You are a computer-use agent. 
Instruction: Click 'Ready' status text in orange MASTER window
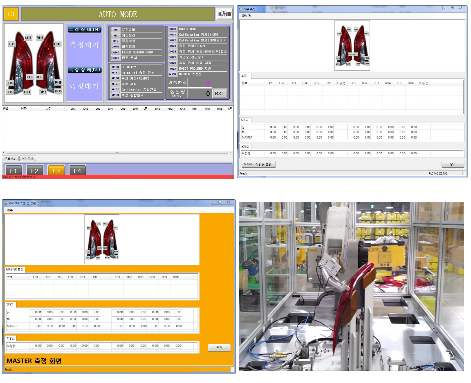point(8,369)
